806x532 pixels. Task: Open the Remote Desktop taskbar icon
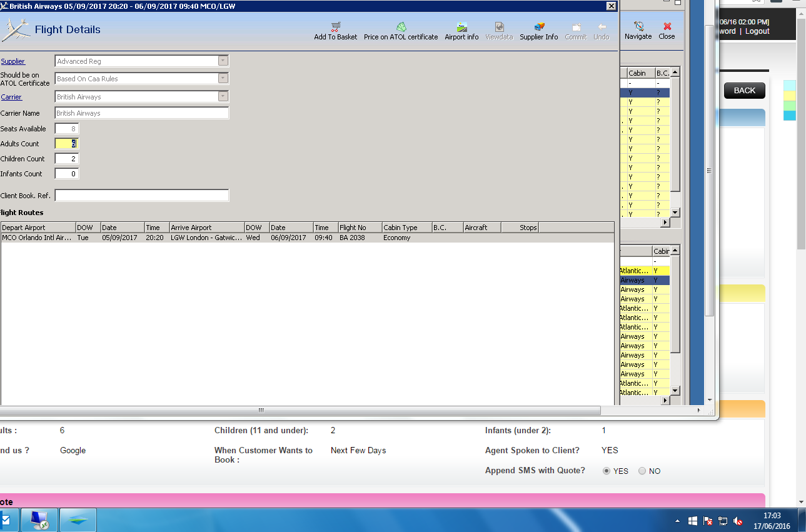(x=39, y=519)
